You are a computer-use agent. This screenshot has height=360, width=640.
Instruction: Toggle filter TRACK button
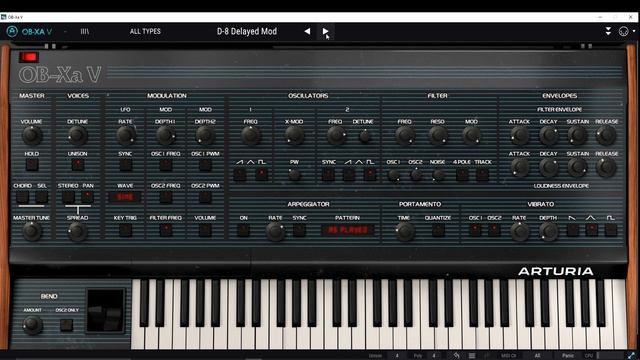(482, 174)
